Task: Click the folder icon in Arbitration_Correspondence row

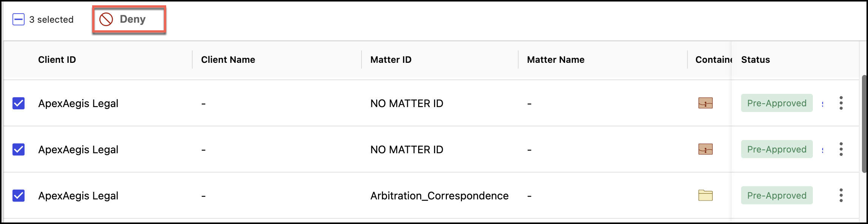Action: [705, 196]
